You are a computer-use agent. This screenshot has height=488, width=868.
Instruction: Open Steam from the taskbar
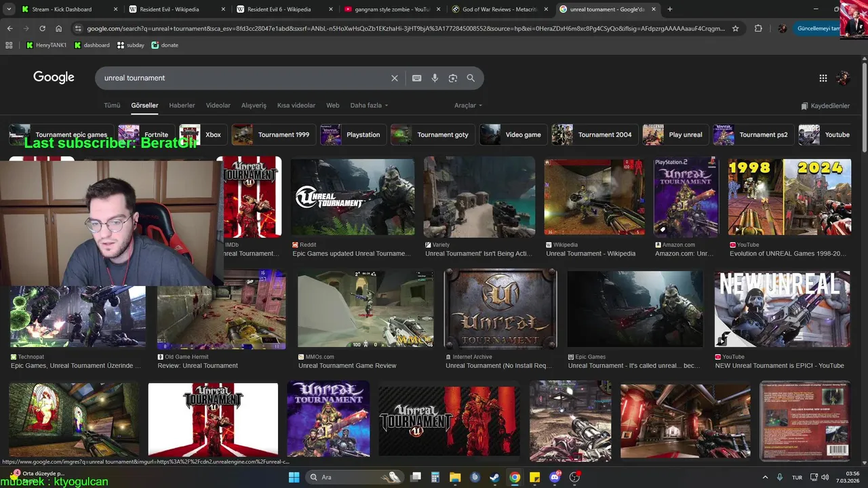(495, 477)
